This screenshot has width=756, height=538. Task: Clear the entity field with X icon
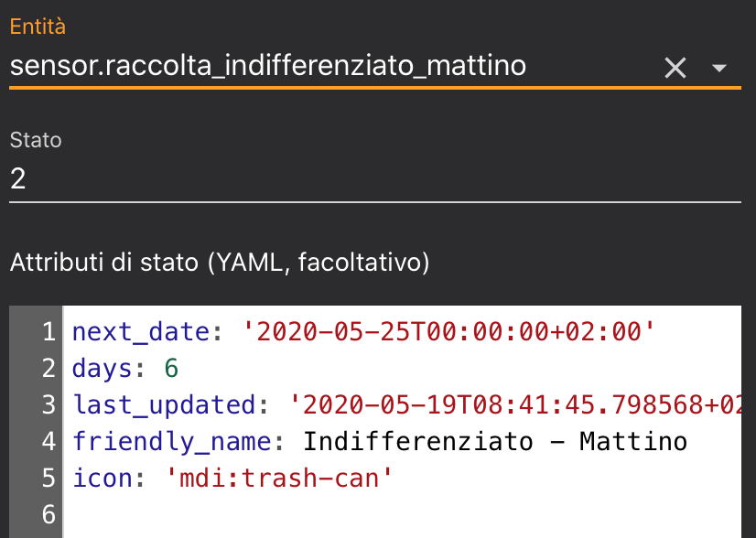pos(675,68)
